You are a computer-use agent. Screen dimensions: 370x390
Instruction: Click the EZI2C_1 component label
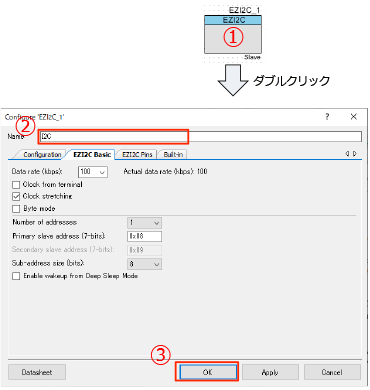[x=244, y=10]
